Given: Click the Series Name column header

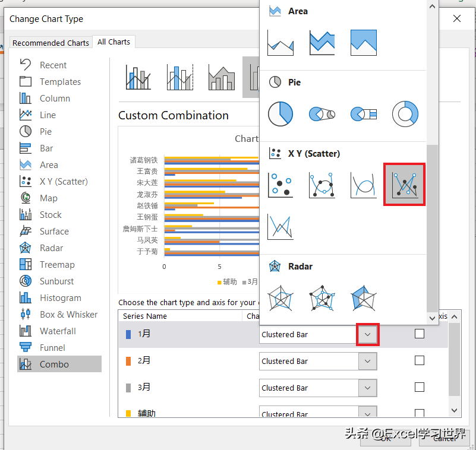Looking at the screenshot, I should pos(145,316).
